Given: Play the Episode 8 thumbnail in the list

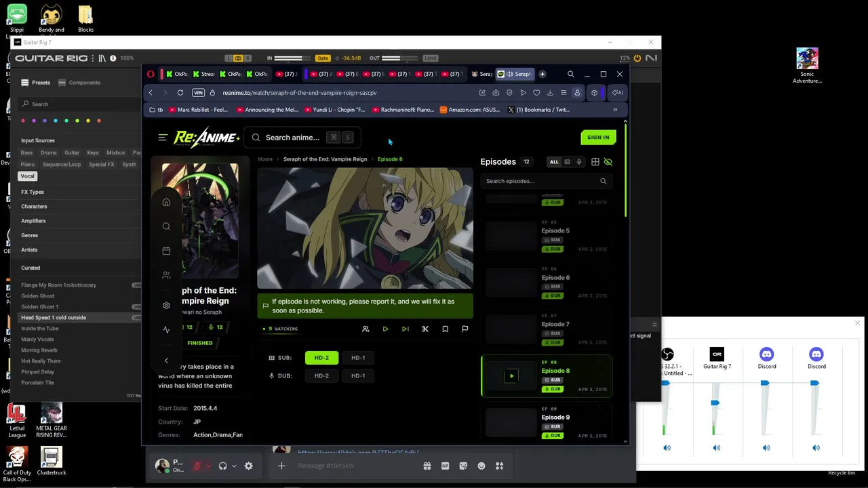Looking at the screenshot, I should tap(511, 375).
